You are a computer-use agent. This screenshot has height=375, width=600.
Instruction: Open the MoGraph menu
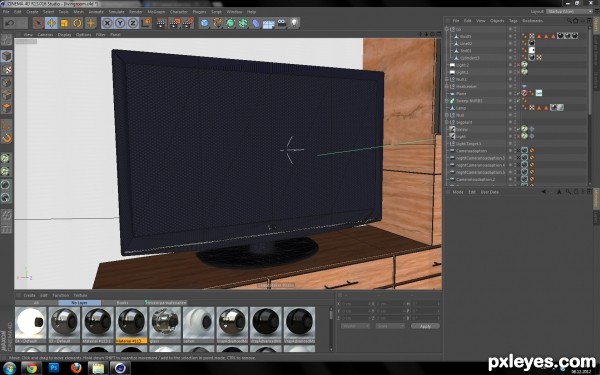pos(156,12)
